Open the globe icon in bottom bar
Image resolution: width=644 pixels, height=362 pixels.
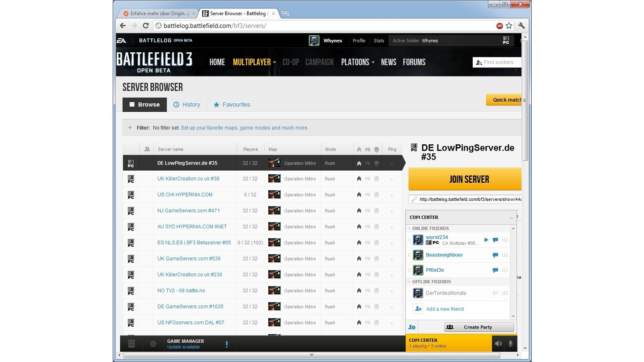coord(153,344)
